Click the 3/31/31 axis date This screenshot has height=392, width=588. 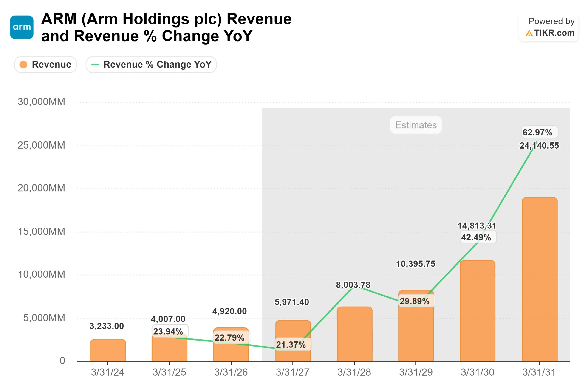click(x=539, y=372)
